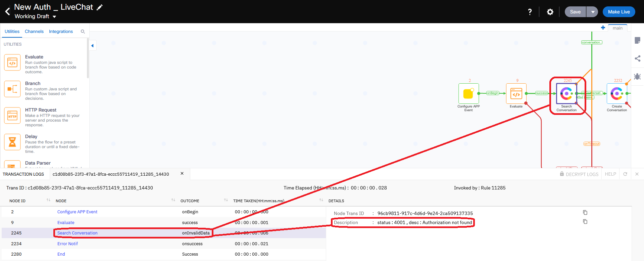The height and width of the screenshot is (261, 644).
Task: Add a new canvas tab
Action: [603, 28]
